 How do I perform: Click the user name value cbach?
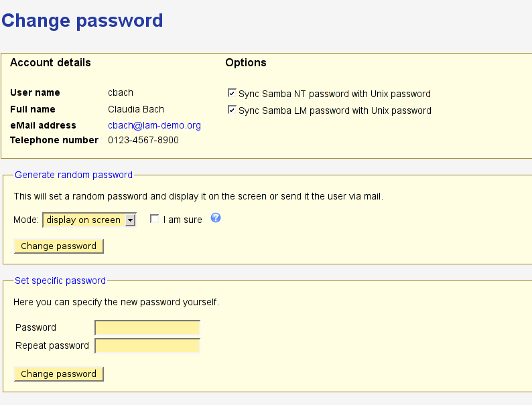(x=121, y=92)
